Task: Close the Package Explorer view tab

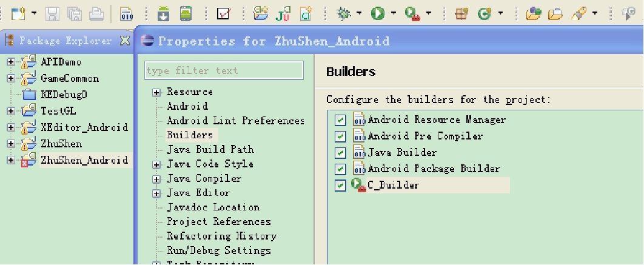Action: [x=125, y=40]
